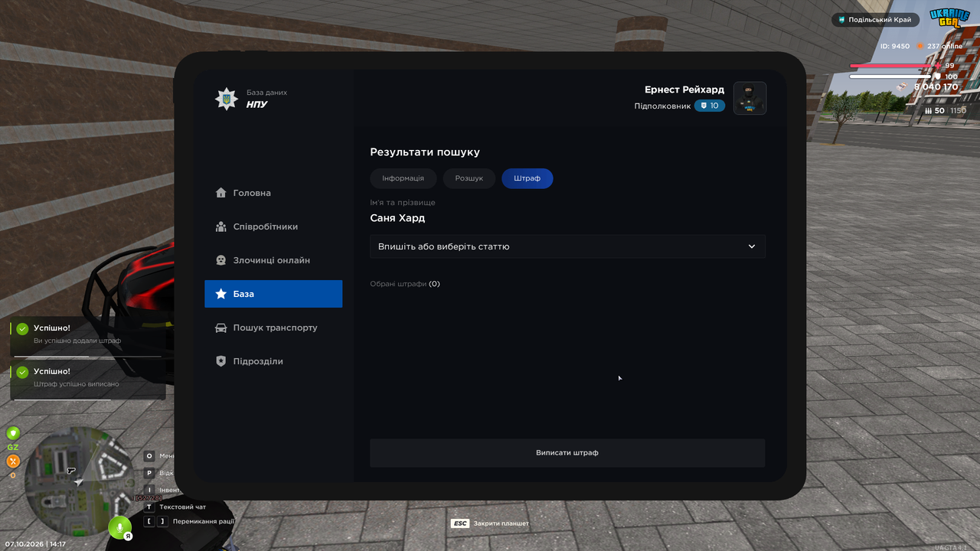Click the date and time 07.10.2026 | 14:17
980x551 pixels.
35,544
